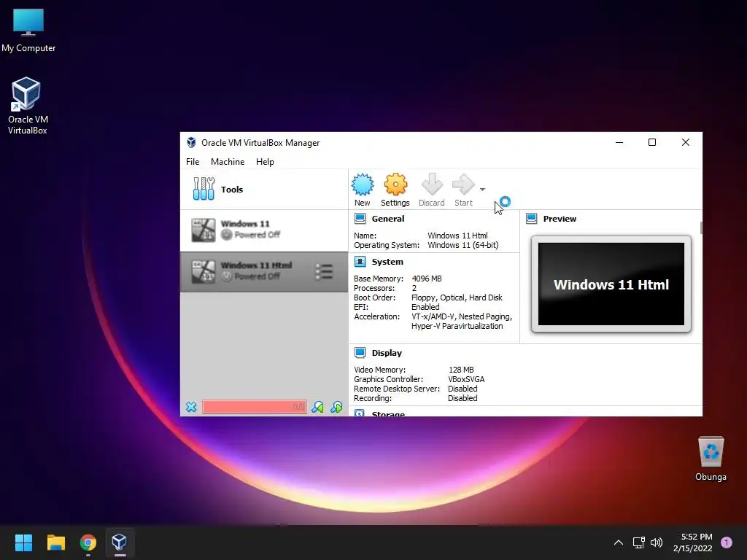Click the Windows 11 (64-bit) OS value
The width and height of the screenshot is (747, 560).
coord(463,245)
